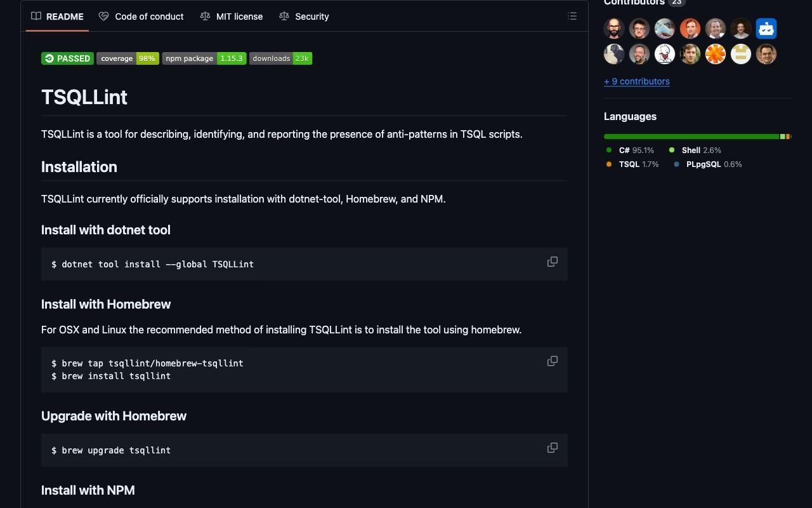The height and width of the screenshot is (508, 812).
Task: Open the mustached man contributor avatar
Action: pos(741,29)
